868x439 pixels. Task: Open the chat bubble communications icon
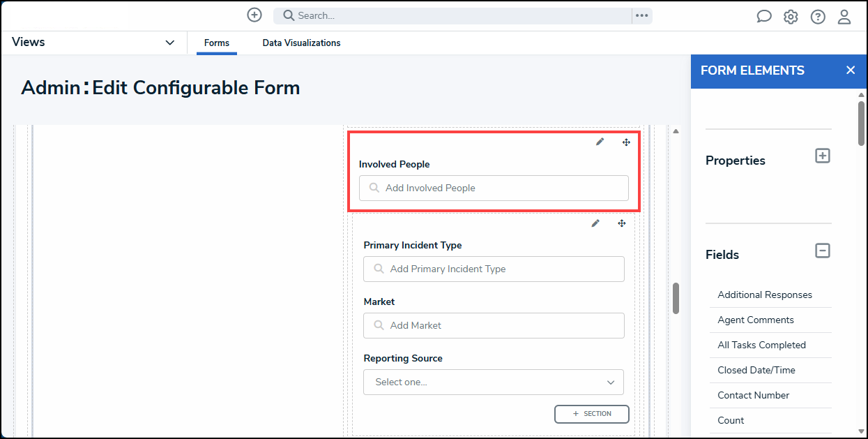click(x=764, y=17)
